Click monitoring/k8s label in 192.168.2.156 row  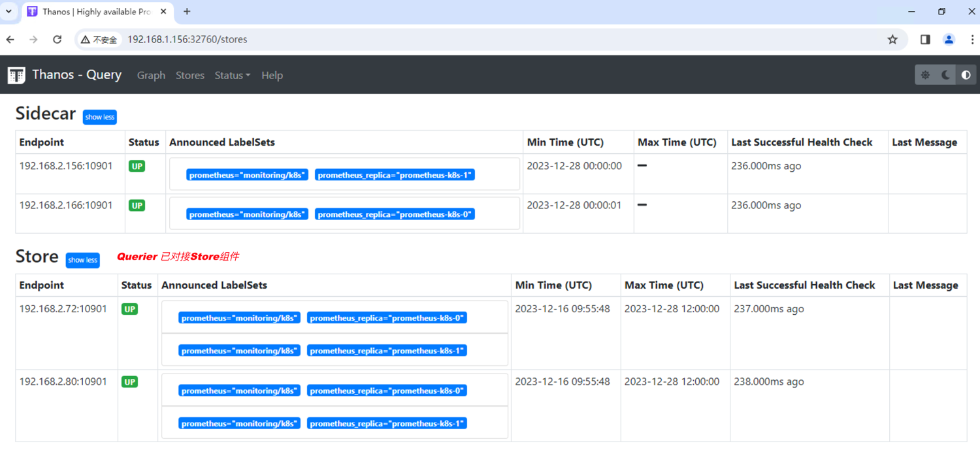pyautogui.click(x=247, y=175)
